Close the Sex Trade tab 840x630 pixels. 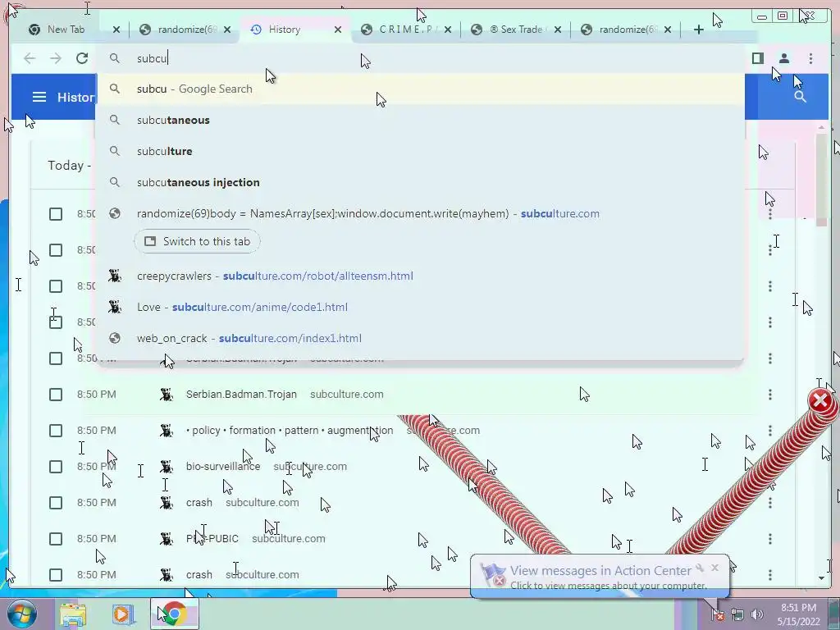tap(558, 30)
